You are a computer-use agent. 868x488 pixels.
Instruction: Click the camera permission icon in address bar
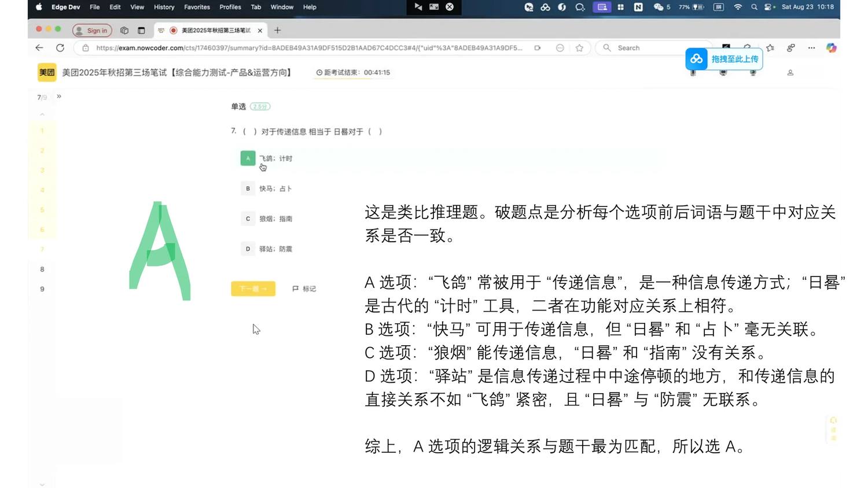point(538,48)
